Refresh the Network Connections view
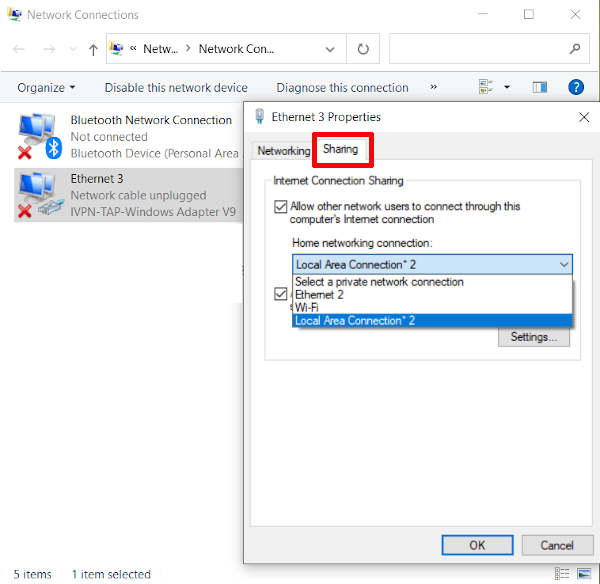Viewport: 600px width, 584px height. (363, 49)
